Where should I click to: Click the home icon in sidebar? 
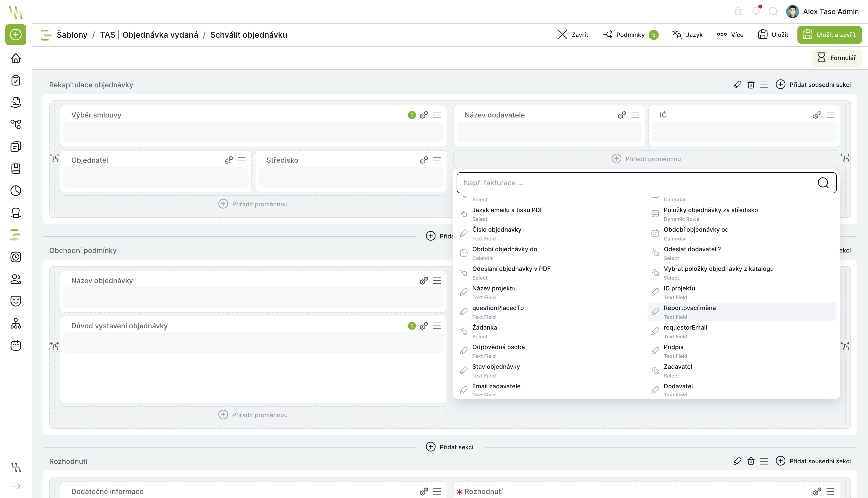[16, 58]
